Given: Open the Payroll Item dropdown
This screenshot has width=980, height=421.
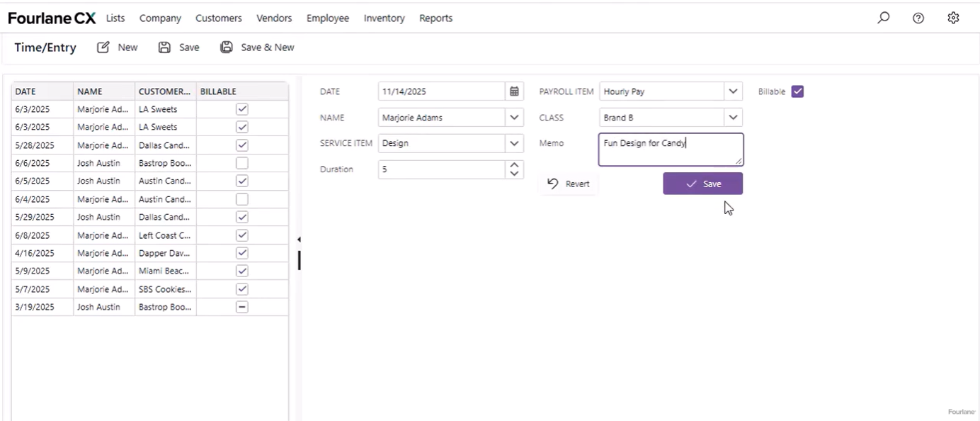Looking at the screenshot, I should coord(734,91).
